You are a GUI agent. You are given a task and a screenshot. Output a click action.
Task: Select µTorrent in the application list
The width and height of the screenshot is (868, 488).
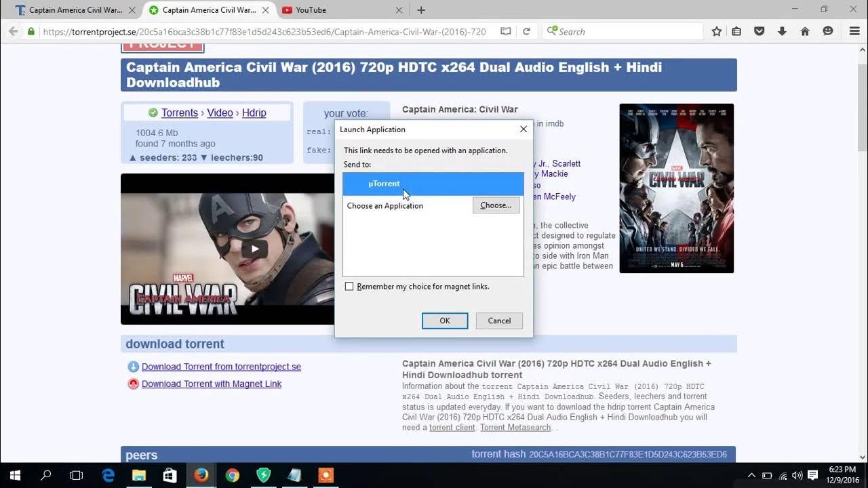433,184
